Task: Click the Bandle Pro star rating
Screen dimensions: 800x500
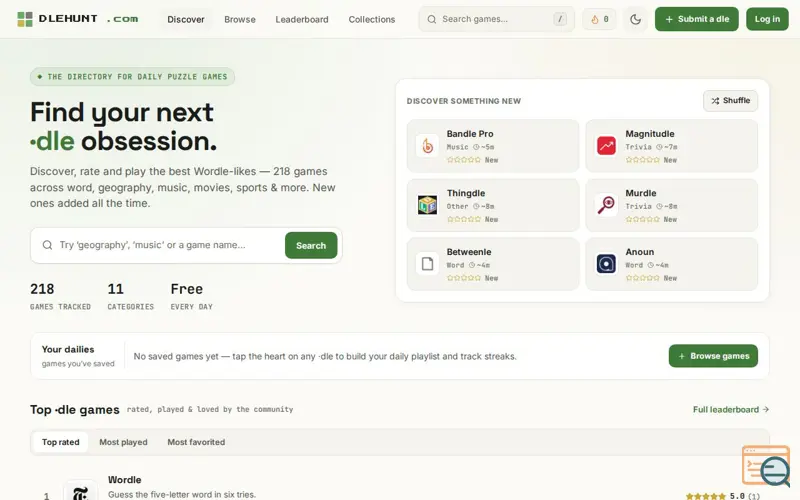Action: 464,160
